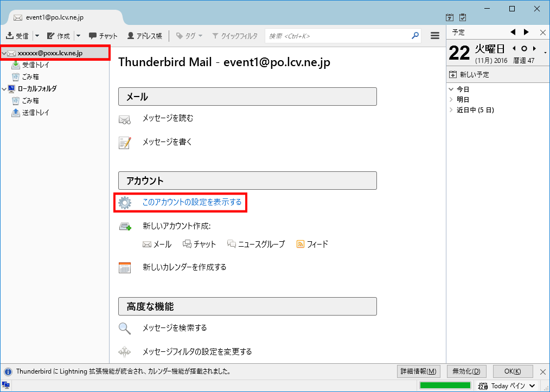The height and width of the screenshot is (392, 550).
Task: Dismiss the Lightning notification bar
Action: [x=542, y=371]
